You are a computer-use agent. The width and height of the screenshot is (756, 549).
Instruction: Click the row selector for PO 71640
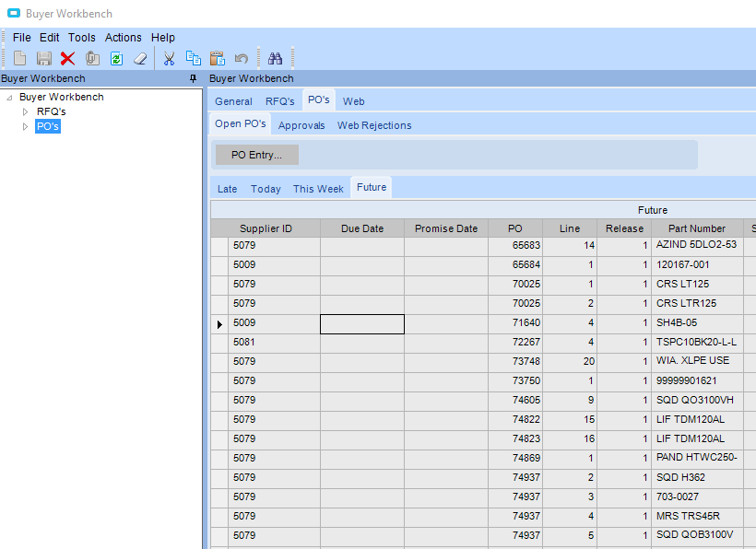[x=219, y=324]
